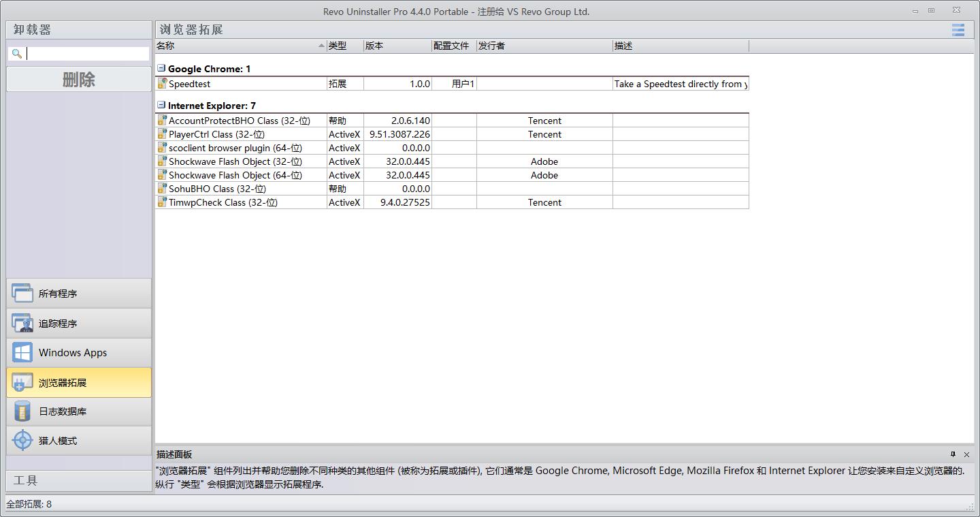The width and height of the screenshot is (980, 517).
Task: Activate the 猎人模式 crosshair icon
Action: coord(22,441)
